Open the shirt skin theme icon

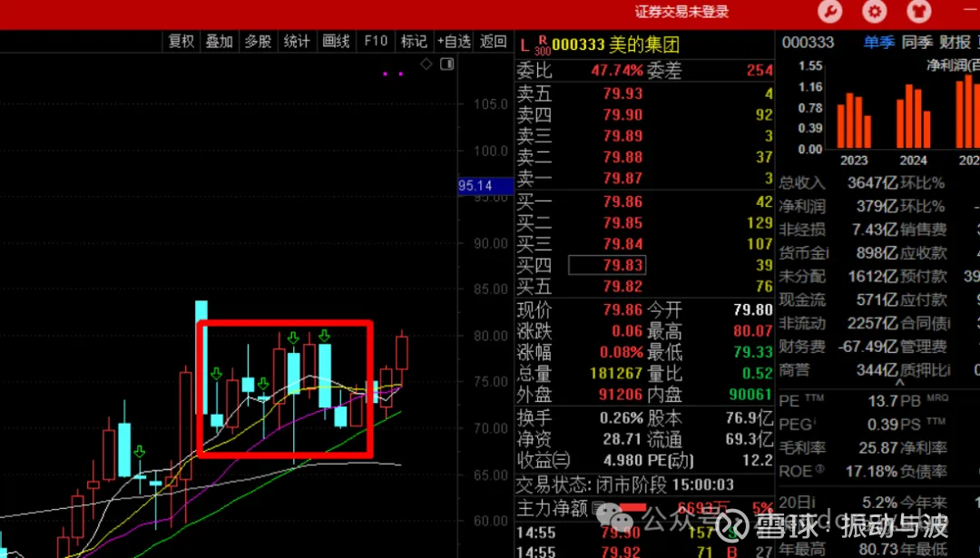pos(918,11)
